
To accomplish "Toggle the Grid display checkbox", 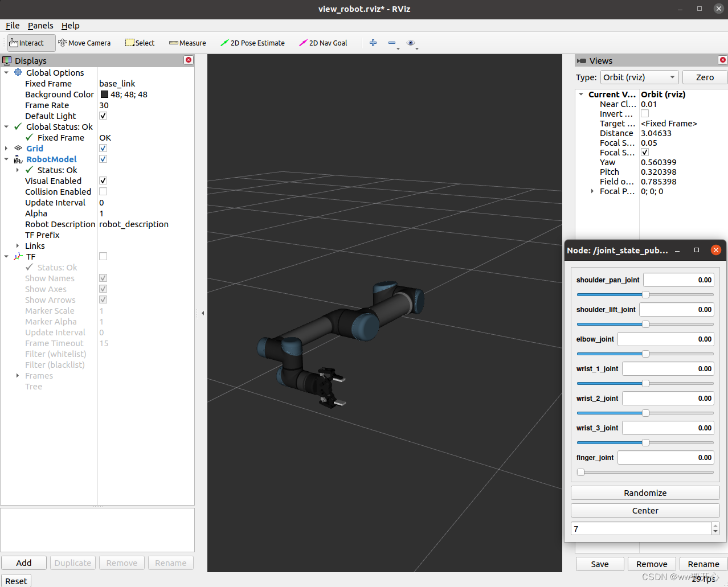I will click(x=103, y=148).
